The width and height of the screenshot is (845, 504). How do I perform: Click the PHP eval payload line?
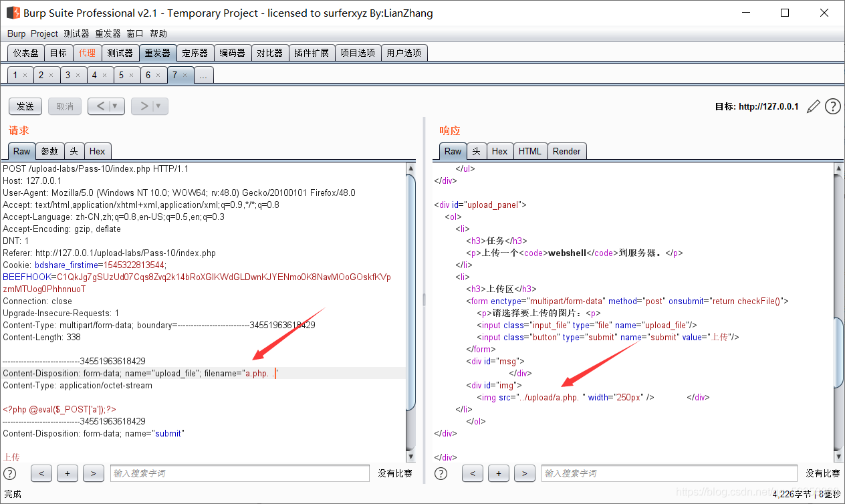pyautogui.click(x=59, y=409)
